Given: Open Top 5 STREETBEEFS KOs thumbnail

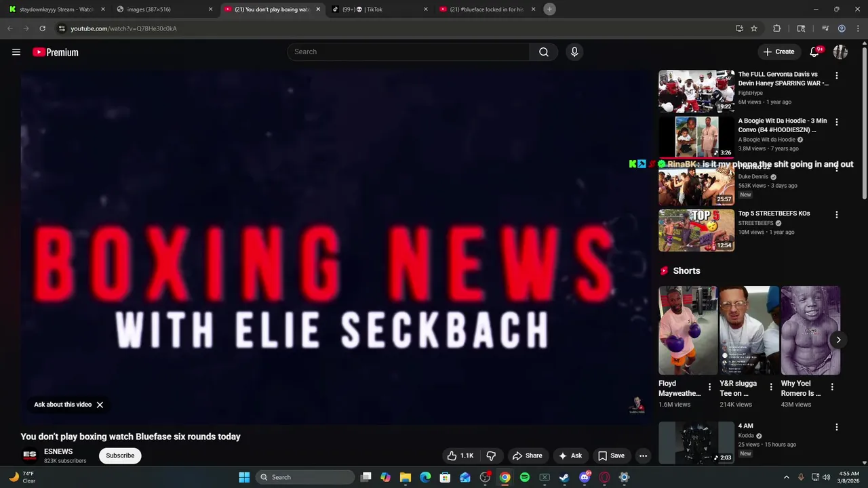Looking at the screenshot, I should click(x=696, y=230).
